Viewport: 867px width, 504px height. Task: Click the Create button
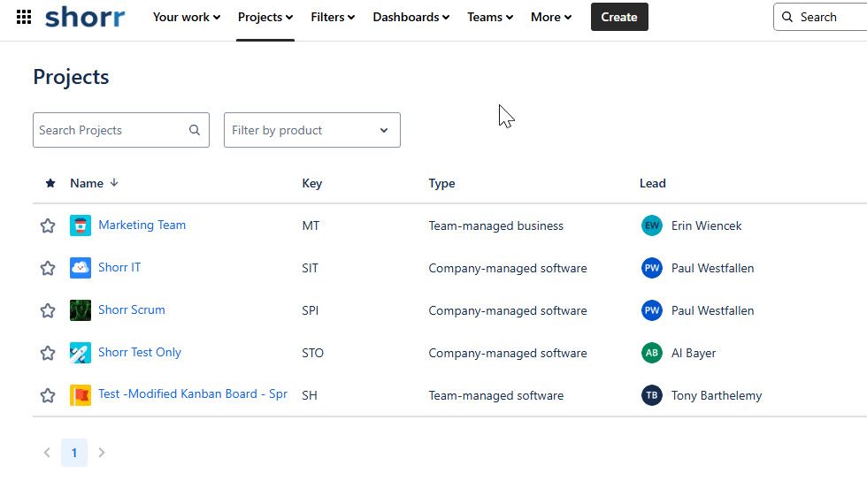[x=619, y=17]
